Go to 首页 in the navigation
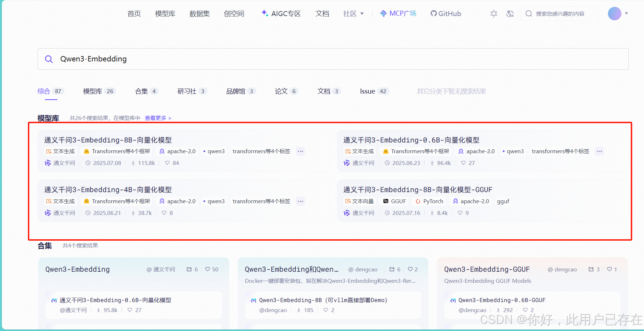Screen dimensions: 644x331 point(134,14)
